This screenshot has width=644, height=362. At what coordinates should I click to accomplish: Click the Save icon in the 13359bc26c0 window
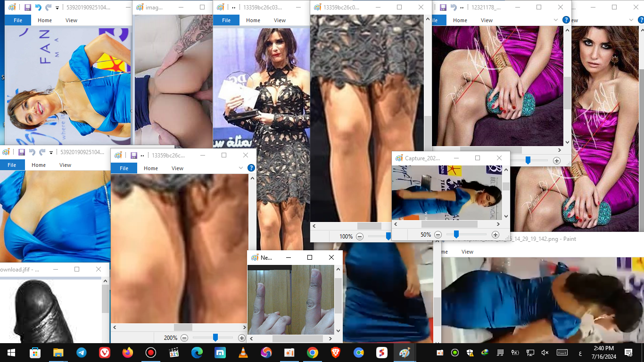click(x=134, y=155)
